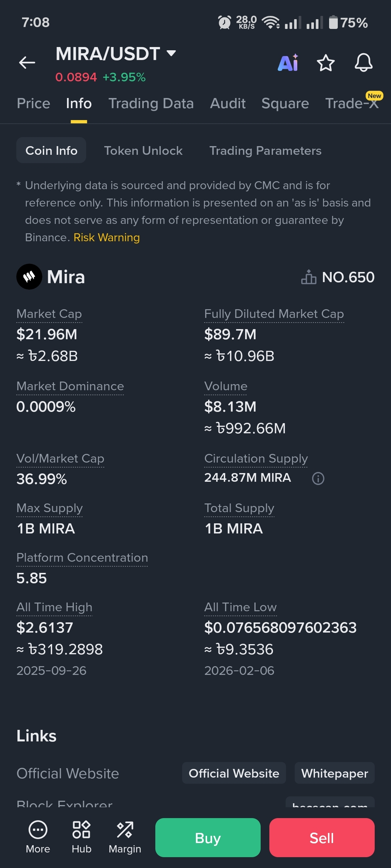The image size is (391, 868).
Task: Tap the Market Cap label
Action: point(49,314)
